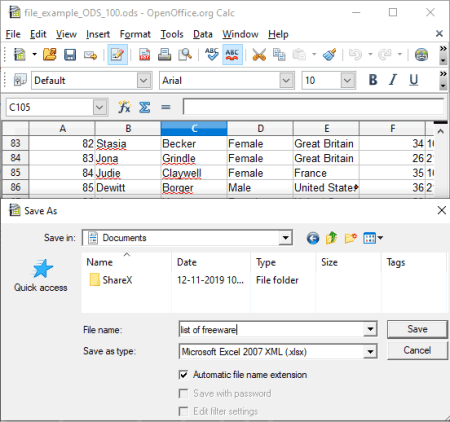Click the Go back navigation icon
The width and height of the screenshot is (450, 422).
313,238
